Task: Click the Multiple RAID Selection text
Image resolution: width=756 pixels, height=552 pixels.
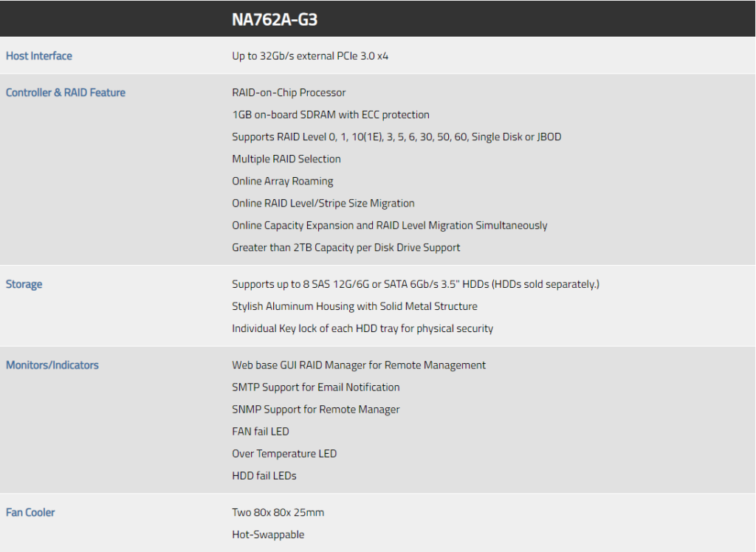Action: (x=286, y=159)
